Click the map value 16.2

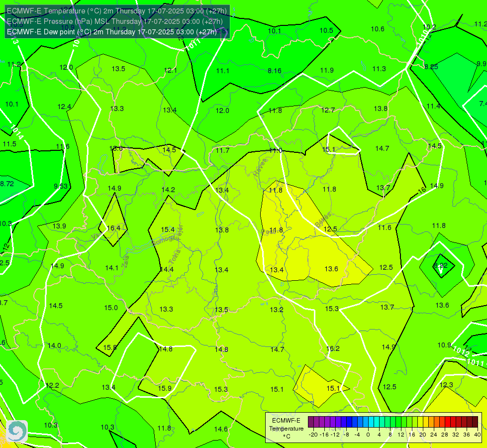pos(333,348)
